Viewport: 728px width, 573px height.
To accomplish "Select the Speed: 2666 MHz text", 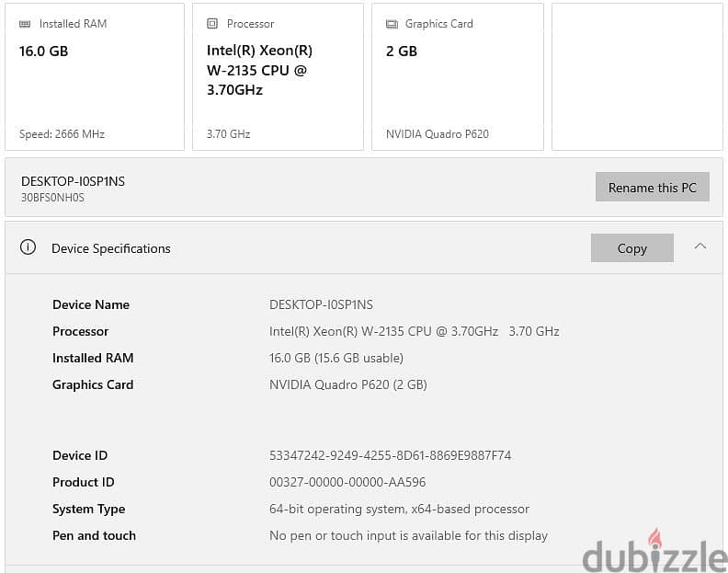I will point(62,134).
